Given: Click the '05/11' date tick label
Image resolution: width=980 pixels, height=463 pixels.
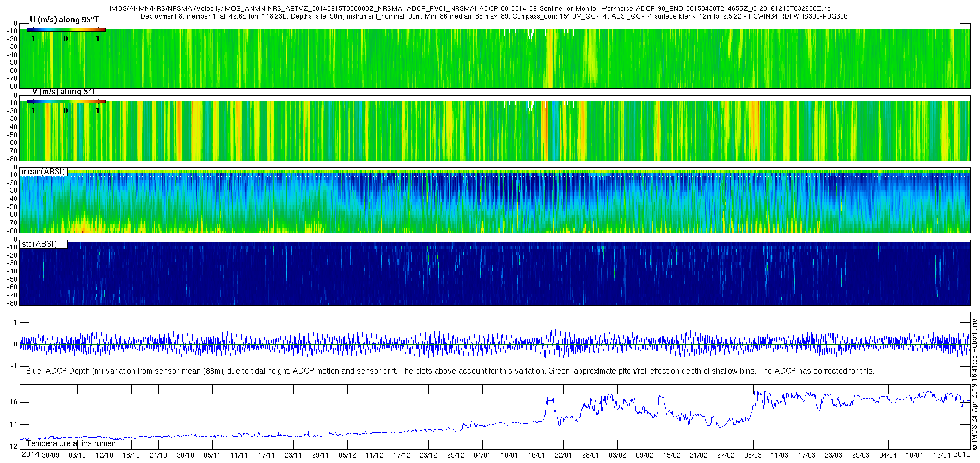Looking at the screenshot, I should [x=212, y=455].
